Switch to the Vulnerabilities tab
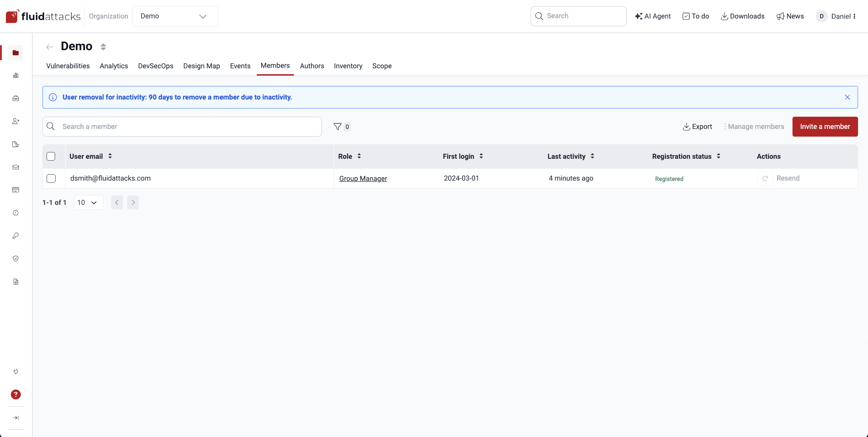This screenshot has width=868, height=437. [67, 66]
